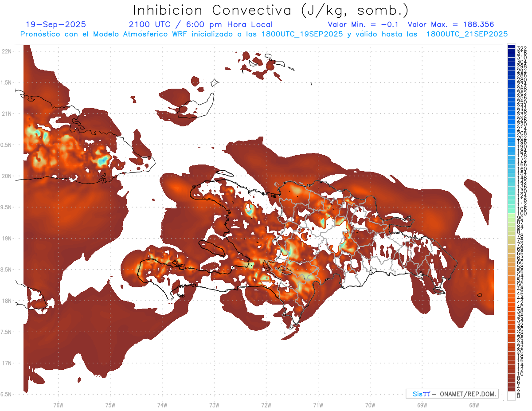Click the WRF model forecast subtitle line
The width and height of the screenshot is (532, 411).
264,34
